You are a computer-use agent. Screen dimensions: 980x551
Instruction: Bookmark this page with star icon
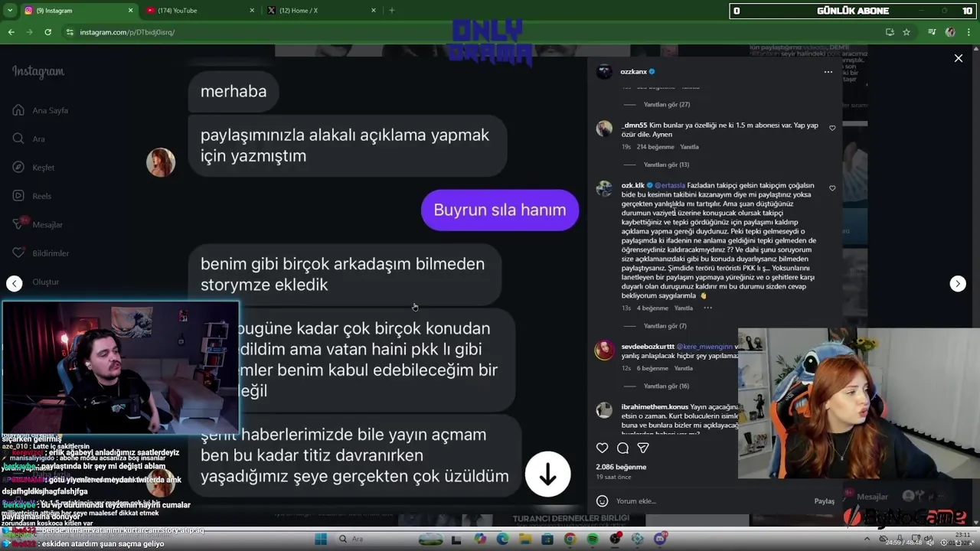point(906,32)
